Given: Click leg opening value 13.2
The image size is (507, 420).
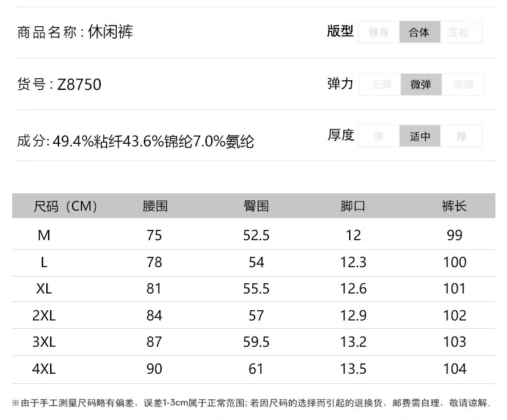Looking at the screenshot, I should pyautogui.click(x=354, y=342).
